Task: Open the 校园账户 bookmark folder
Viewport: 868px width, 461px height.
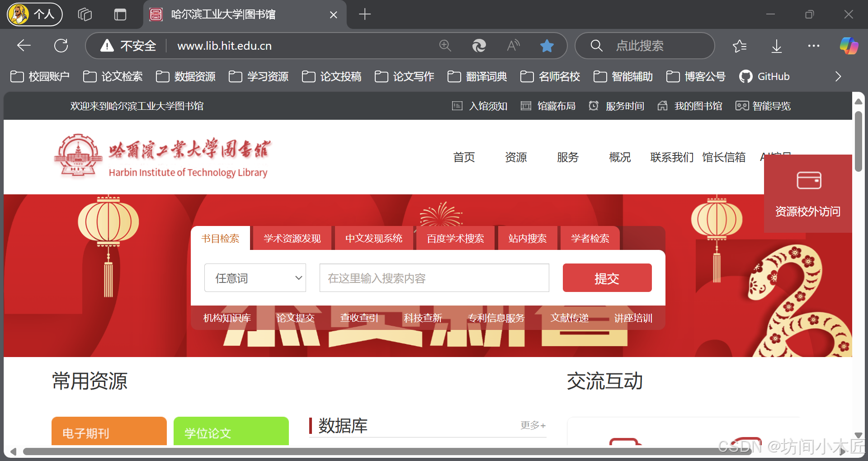Action: [x=40, y=76]
